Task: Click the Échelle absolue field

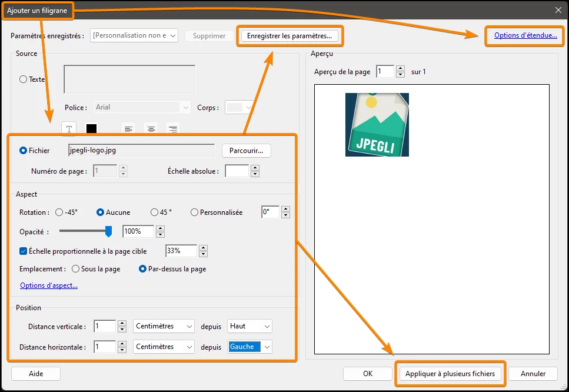Action: coord(237,171)
